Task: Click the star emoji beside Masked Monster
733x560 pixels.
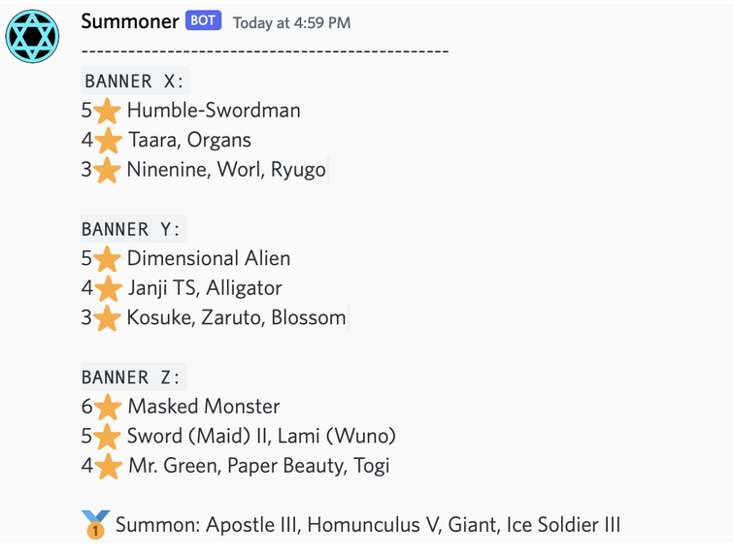Action: [108, 407]
